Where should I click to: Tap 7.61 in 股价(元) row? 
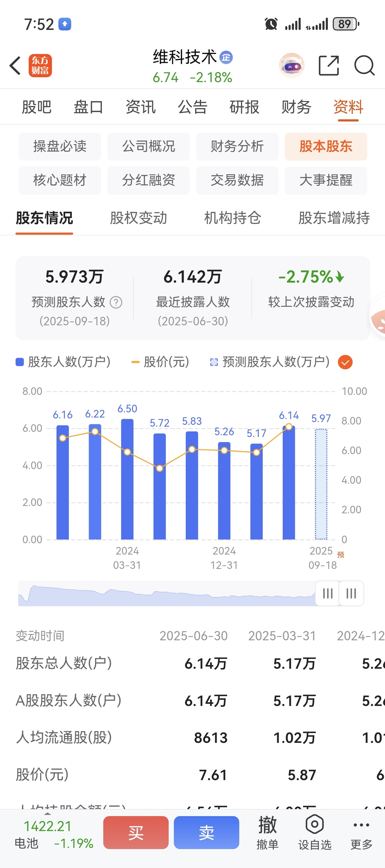click(x=213, y=775)
